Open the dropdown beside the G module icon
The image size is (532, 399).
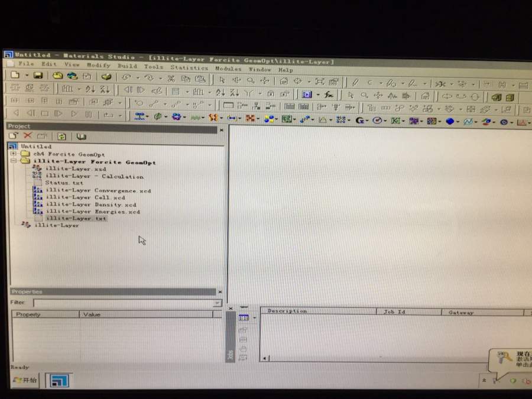click(368, 121)
